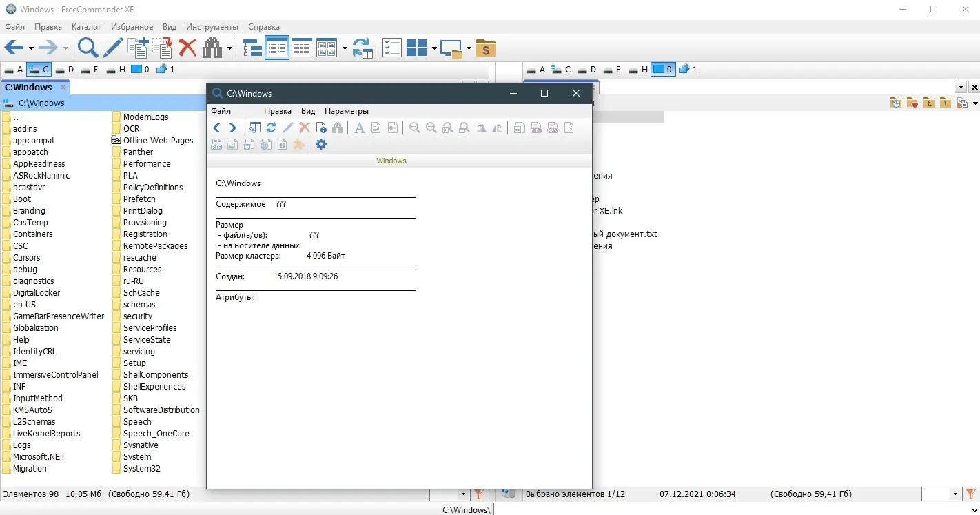Click the move files icon with red arrow

pos(163,48)
